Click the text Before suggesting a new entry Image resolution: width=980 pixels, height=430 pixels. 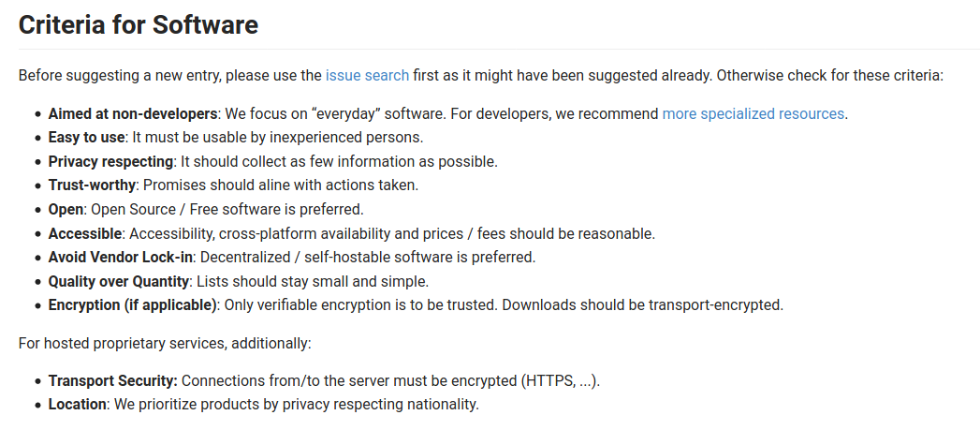(110, 75)
